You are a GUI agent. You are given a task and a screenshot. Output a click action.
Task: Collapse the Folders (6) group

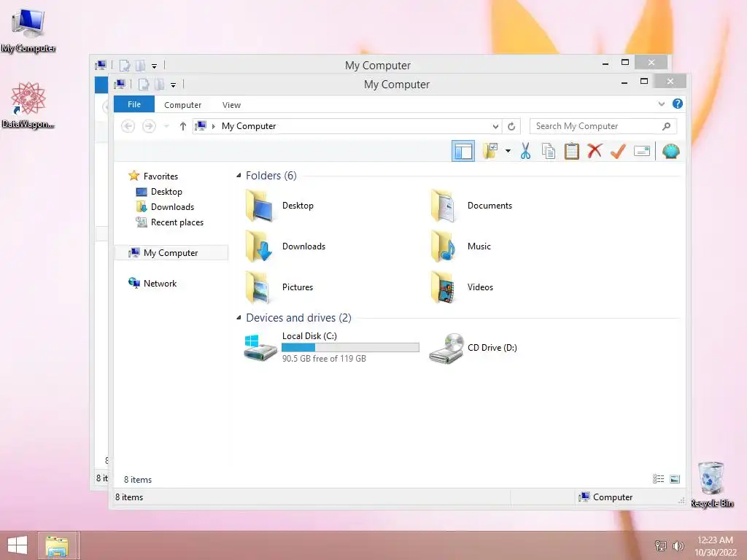coord(239,176)
